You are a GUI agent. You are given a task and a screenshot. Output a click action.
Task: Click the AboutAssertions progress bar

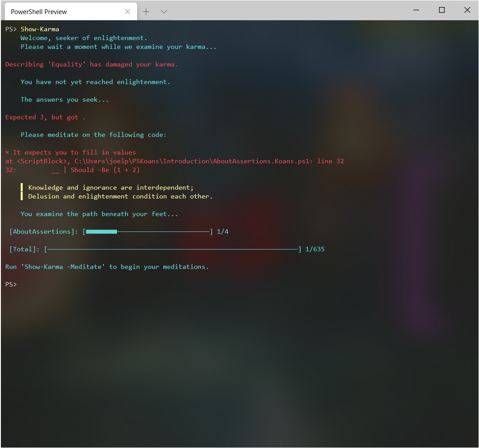pyautogui.click(x=148, y=232)
